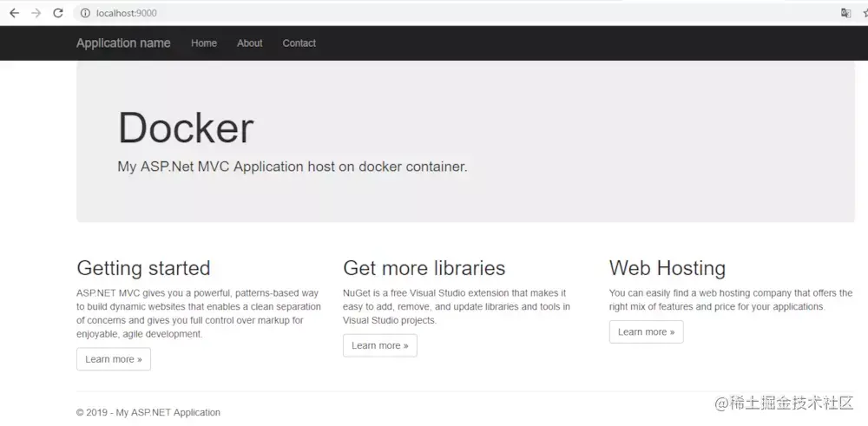Click the Docker heading
The width and height of the screenshot is (868, 426).
pos(186,128)
